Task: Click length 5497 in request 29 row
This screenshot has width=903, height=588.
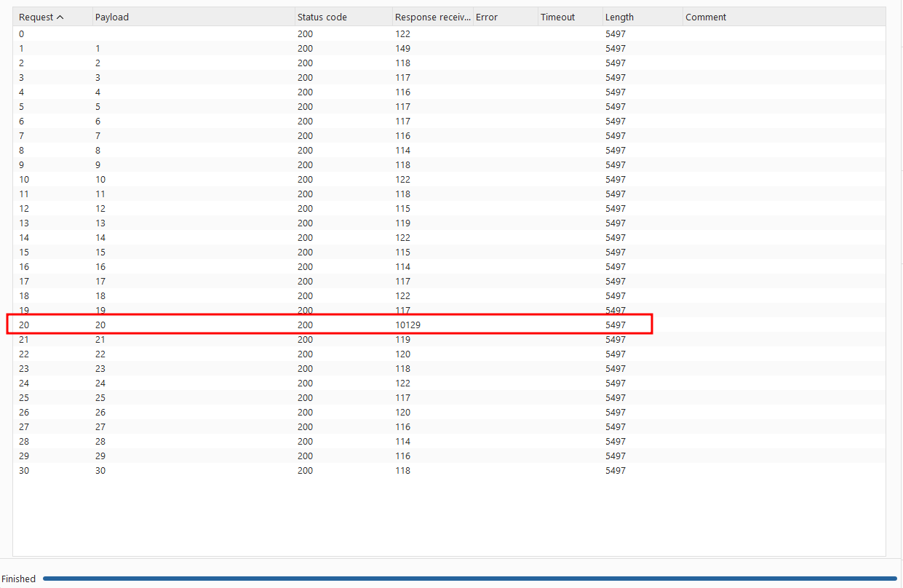Action: (615, 456)
